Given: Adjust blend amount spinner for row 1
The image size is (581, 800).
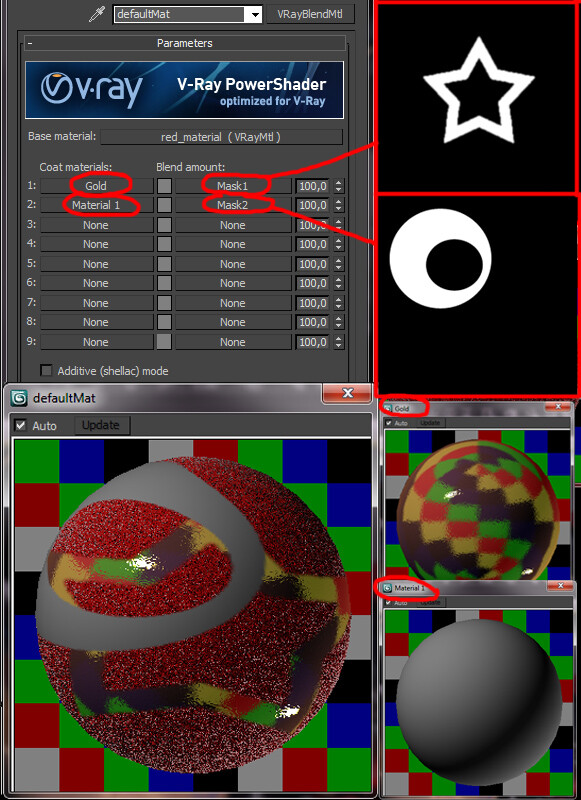Looking at the screenshot, I should 339,186.
